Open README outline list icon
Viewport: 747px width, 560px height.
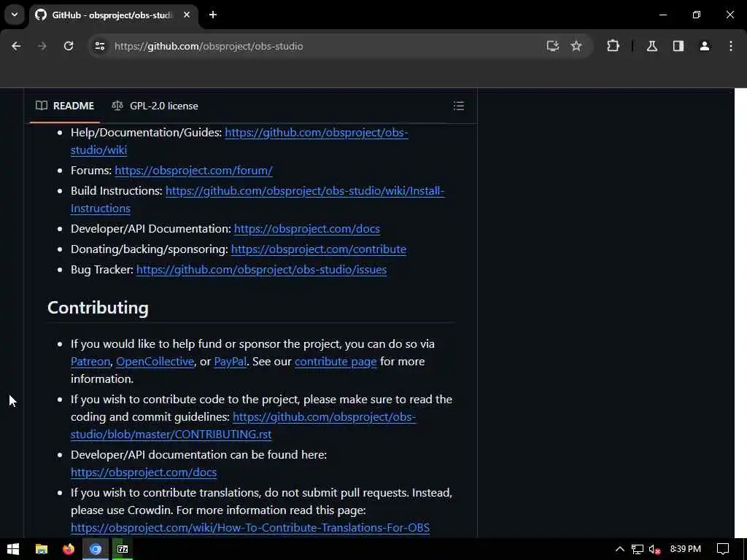click(459, 106)
